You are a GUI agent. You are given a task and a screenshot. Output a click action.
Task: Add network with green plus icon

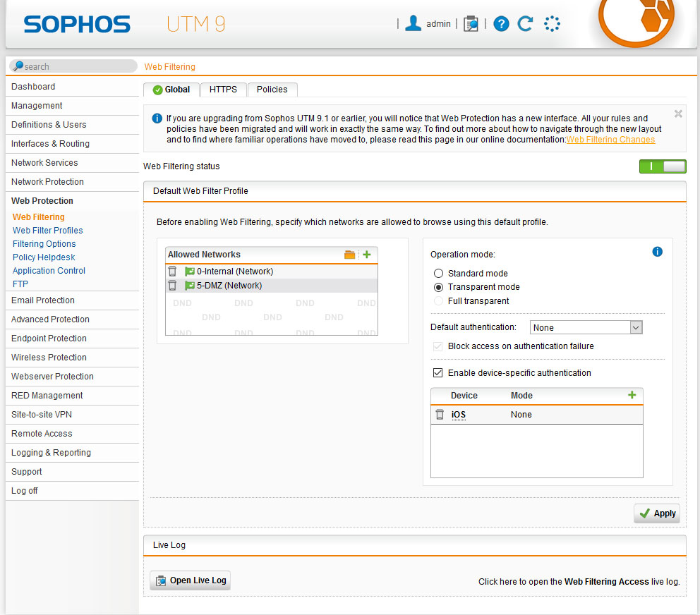tap(366, 255)
